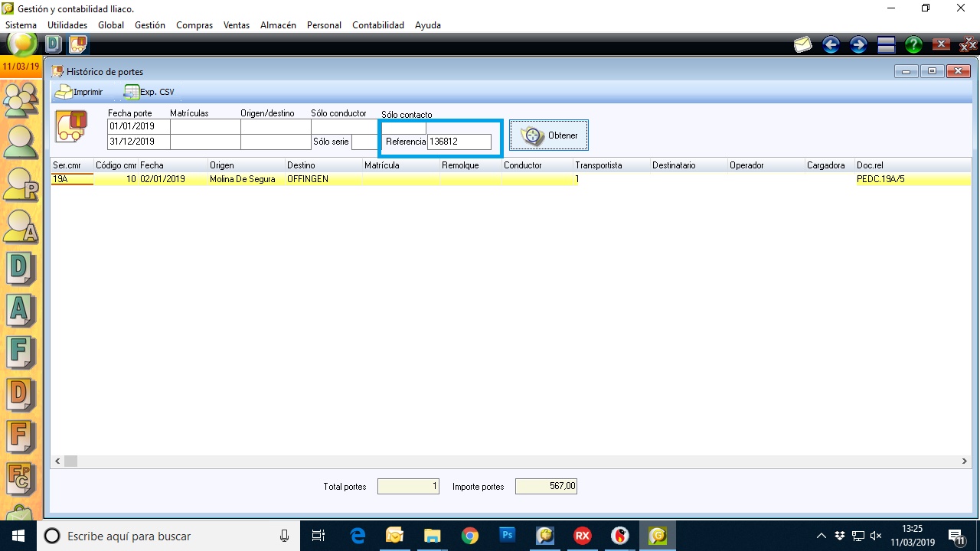Click the Referencia field containing 136812
Image resolution: width=980 pixels, height=551 pixels.
pyautogui.click(x=459, y=142)
